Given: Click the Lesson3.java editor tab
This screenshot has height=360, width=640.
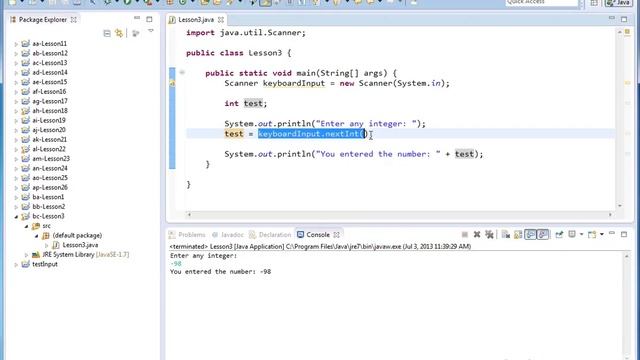Looking at the screenshot, I should point(196,20).
